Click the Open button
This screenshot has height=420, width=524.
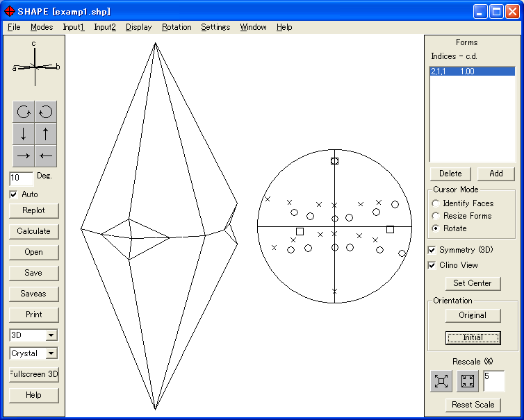34,252
